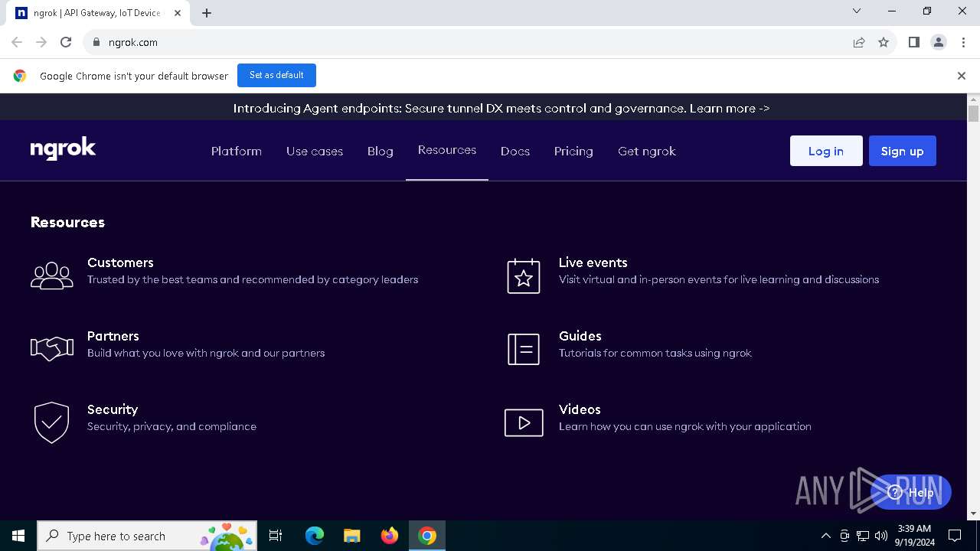Viewport: 980px width, 551px height.
Task: Open the Live events link
Action: 593,262
